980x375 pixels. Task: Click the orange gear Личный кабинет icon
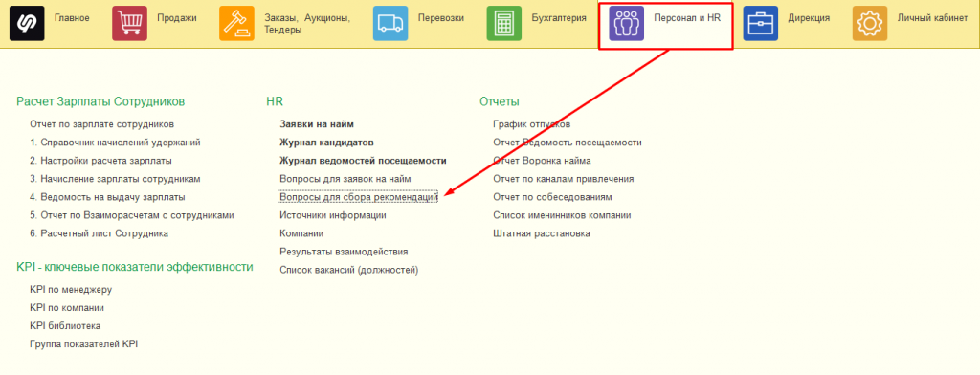[869, 23]
